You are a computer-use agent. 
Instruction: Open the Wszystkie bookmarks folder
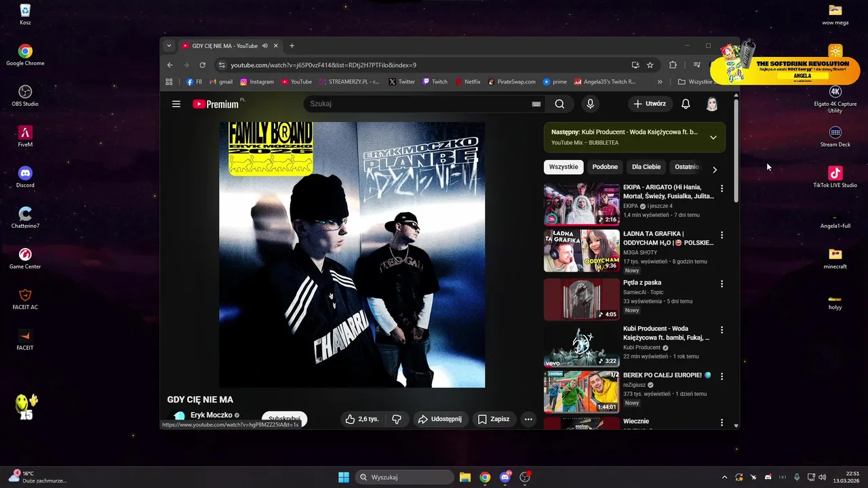click(696, 81)
